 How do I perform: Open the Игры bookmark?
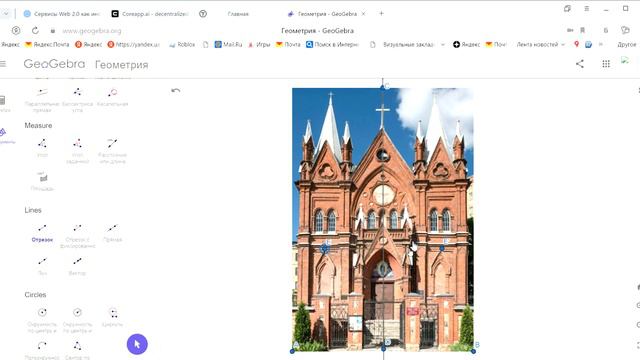[x=259, y=44]
